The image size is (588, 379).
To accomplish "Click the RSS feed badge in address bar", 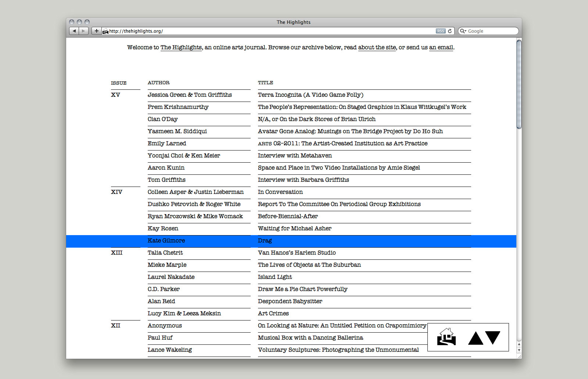I will pyautogui.click(x=441, y=31).
